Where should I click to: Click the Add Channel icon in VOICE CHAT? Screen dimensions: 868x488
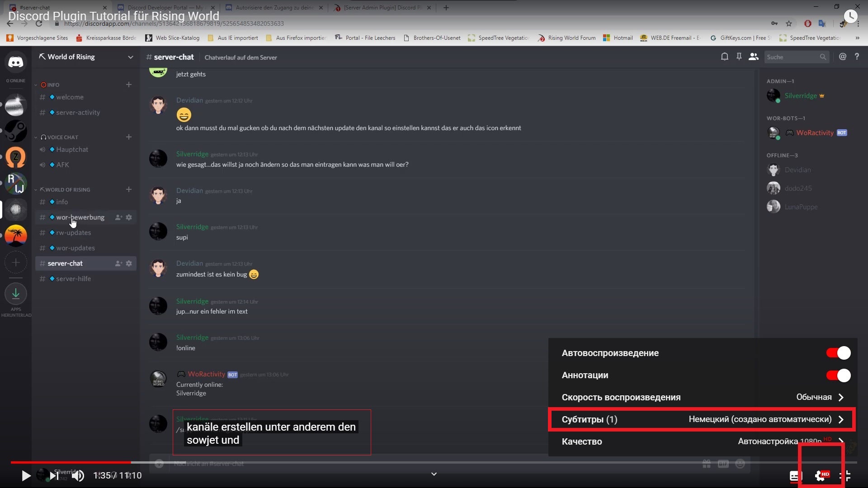point(129,136)
